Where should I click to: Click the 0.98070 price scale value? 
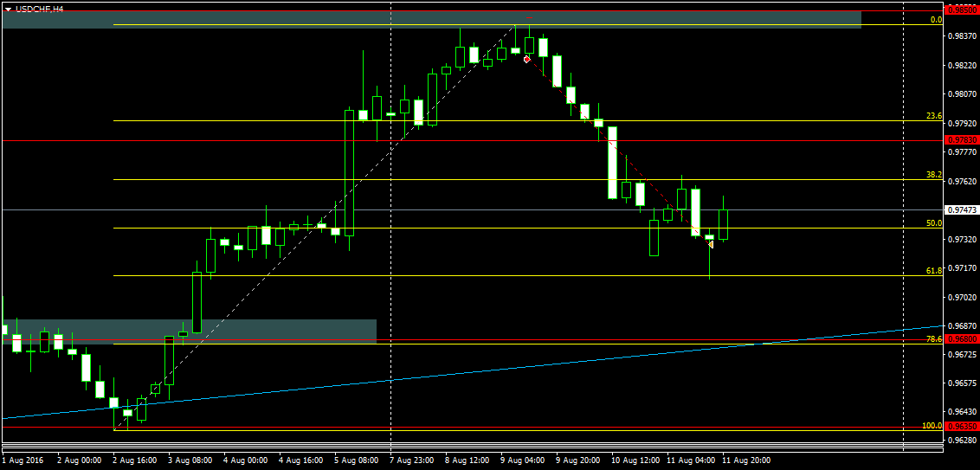pos(963,94)
